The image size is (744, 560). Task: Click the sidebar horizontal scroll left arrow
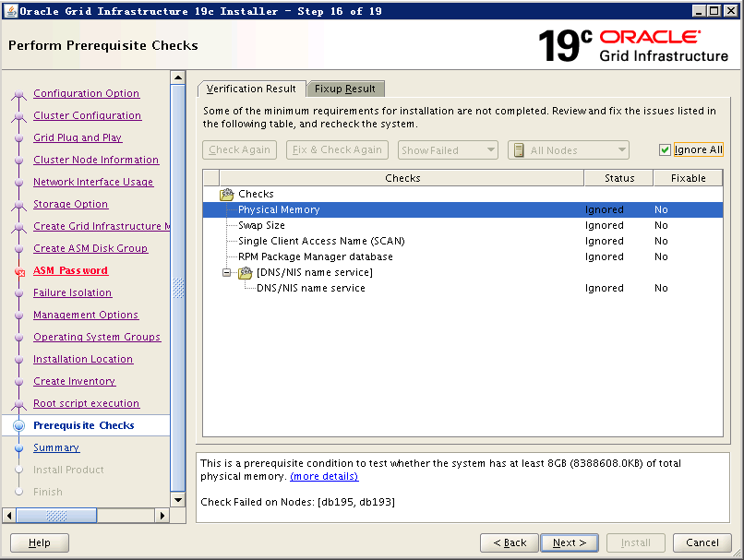pos(9,516)
